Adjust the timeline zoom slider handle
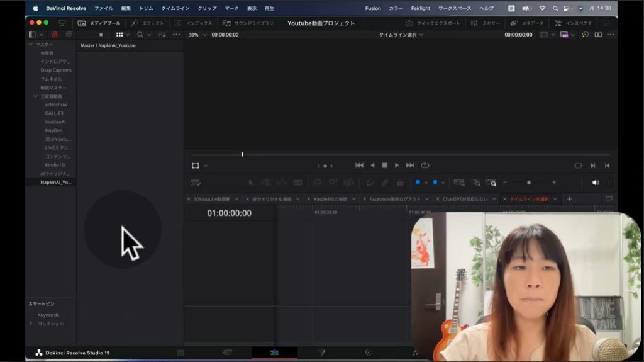This screenshot has width=644, height=362. click(x=529, y=183)
